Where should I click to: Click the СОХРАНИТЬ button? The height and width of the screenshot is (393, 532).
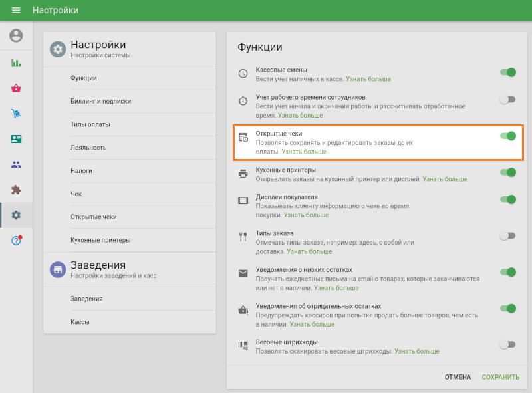(x=501, y=377)
